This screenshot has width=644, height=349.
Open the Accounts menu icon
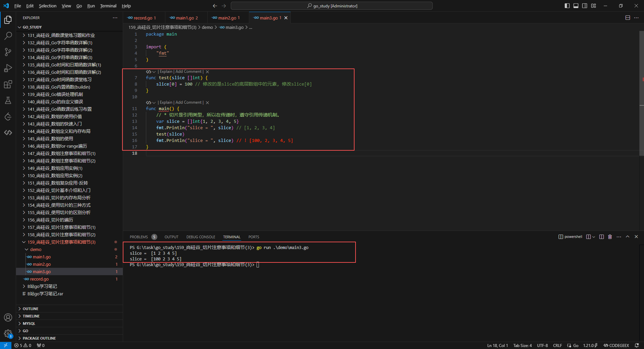(x=8, y=317)
